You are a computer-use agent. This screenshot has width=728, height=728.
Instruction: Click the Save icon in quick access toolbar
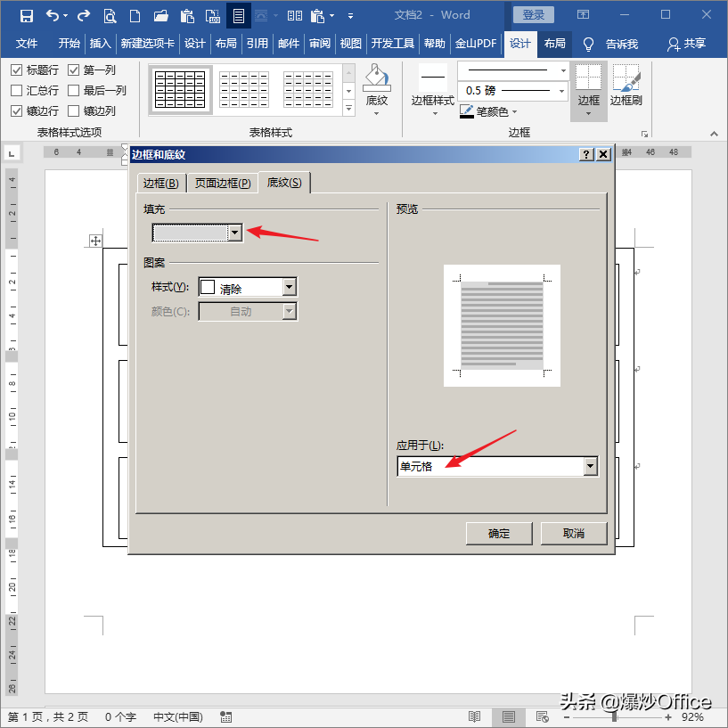[27, 16]
